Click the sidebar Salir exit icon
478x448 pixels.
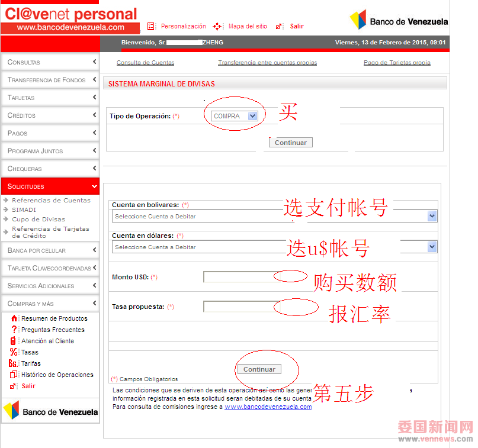13,386
